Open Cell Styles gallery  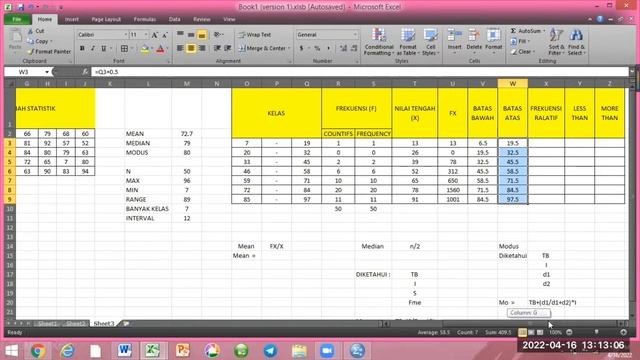pos(430,42)
